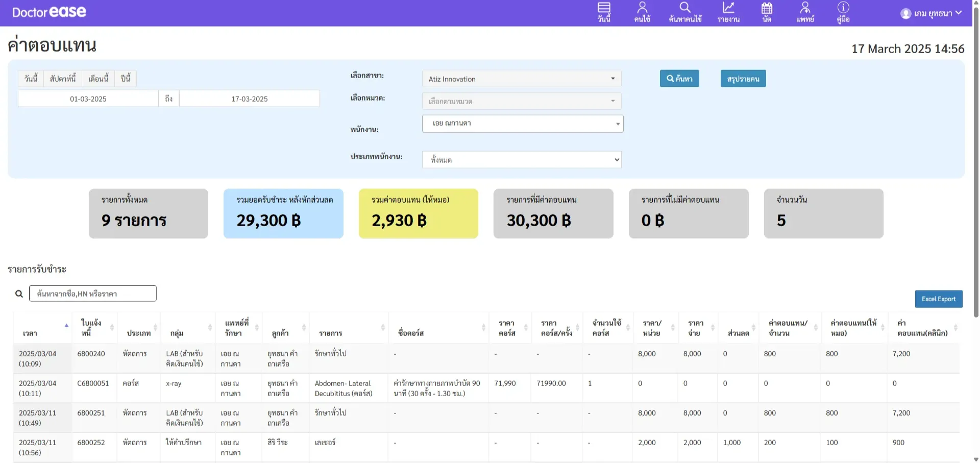Select the สัปดาห์นี้ date range tab
This screenshot has height=463, width=980.
click(x=63, y=79)
